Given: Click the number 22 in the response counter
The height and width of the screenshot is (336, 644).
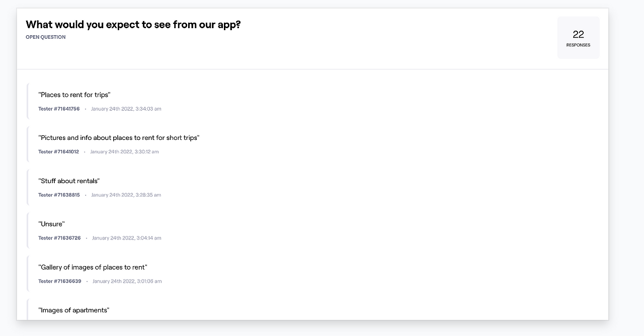Looking at the screenshot, I should pos(578,34).
